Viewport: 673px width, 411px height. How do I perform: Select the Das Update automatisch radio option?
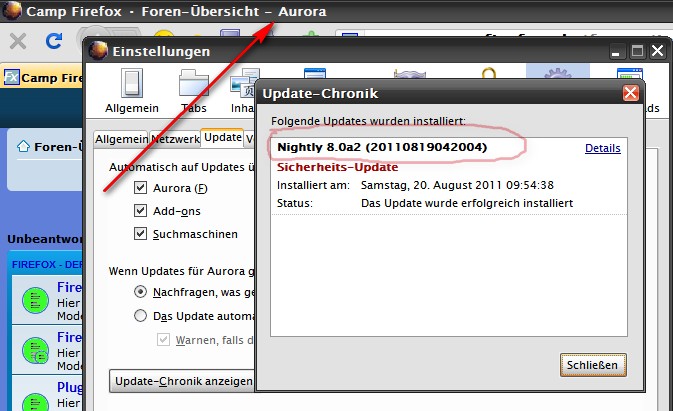click(140, 316)
